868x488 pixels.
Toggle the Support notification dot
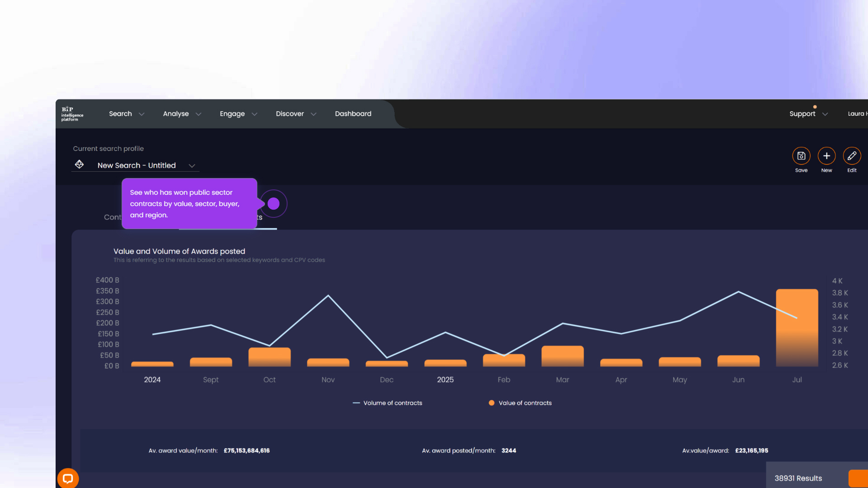pyautogui.click(x=815, y=106)
